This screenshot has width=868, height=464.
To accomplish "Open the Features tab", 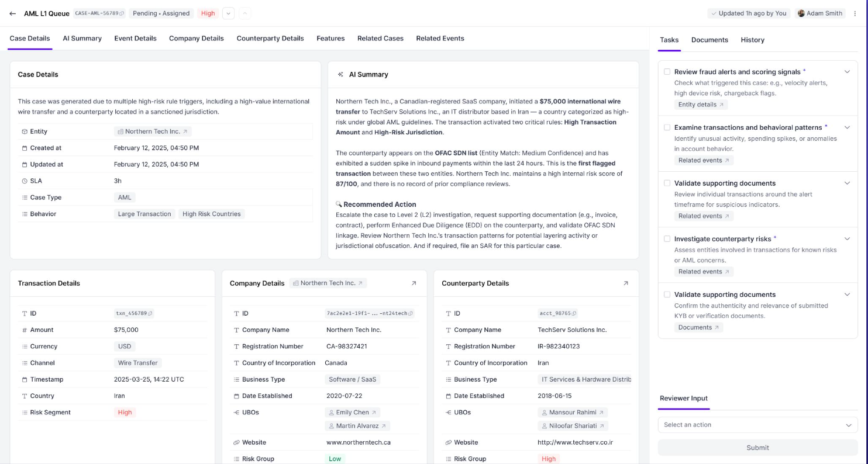I will 330,39.
